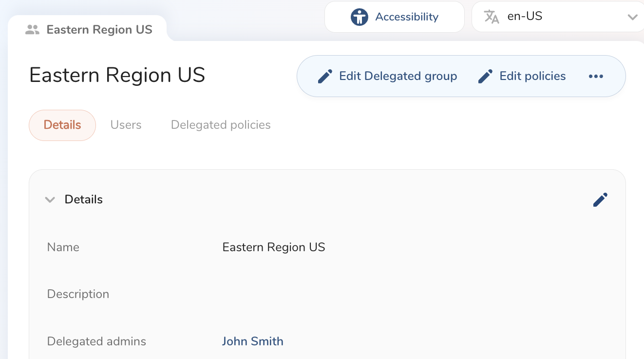The width and height of the screenshot is (644, 359).
Task: Click the translate language icon
Action: (491, 17)
